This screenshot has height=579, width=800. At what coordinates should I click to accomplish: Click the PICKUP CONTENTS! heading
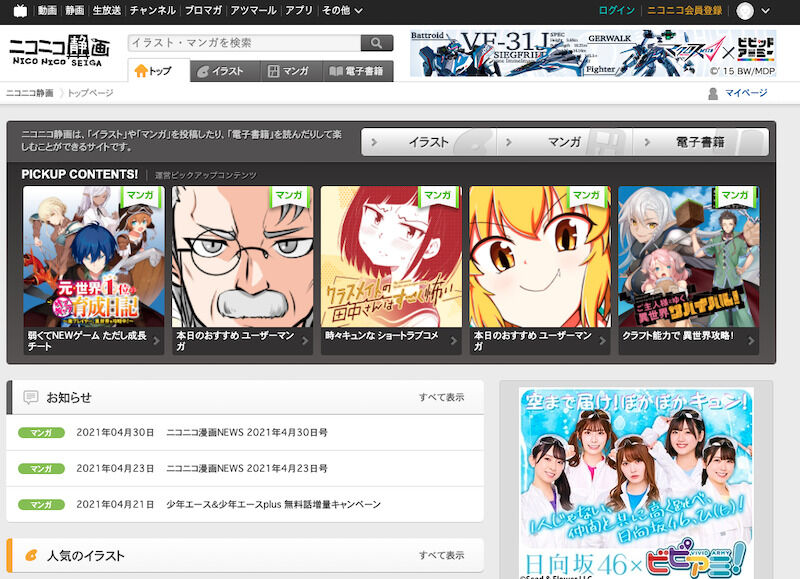(x=80, y=174)
